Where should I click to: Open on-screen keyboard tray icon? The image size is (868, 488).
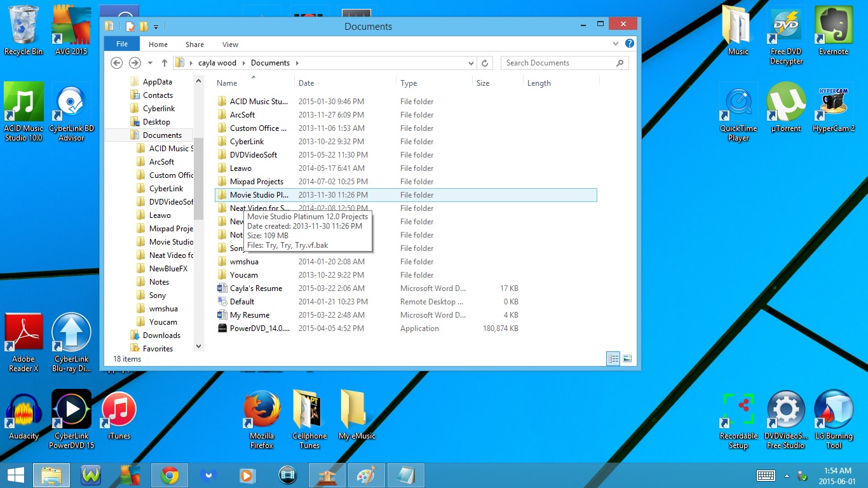766,475
